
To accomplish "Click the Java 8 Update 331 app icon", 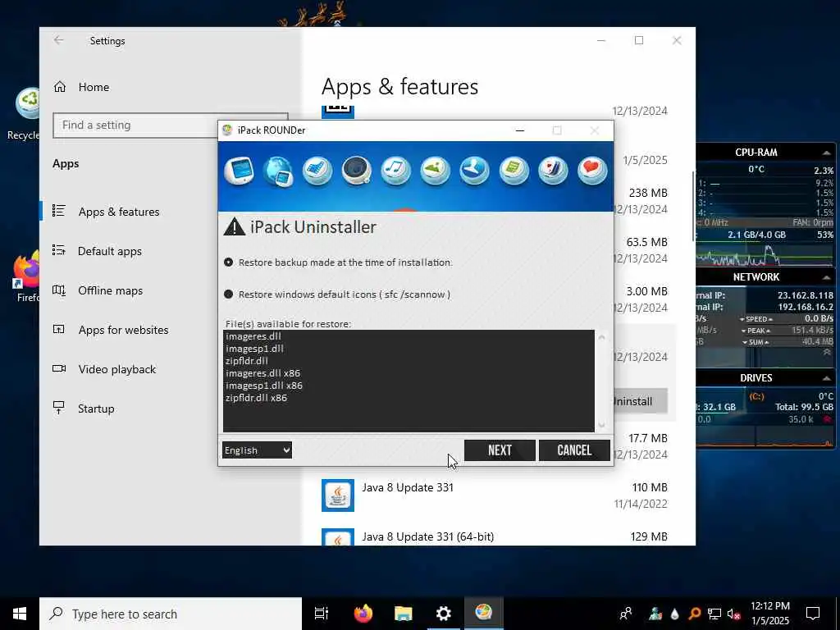I will 337,495.
